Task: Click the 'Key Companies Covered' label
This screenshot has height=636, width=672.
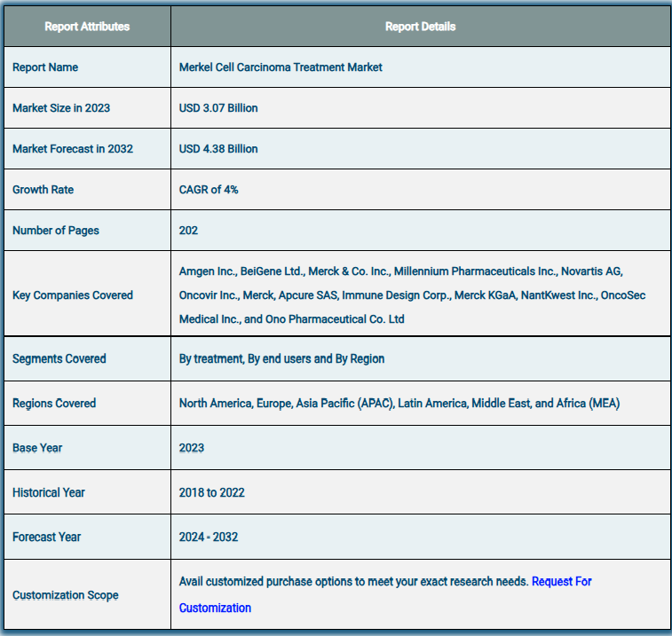Action: pos(73,295)
